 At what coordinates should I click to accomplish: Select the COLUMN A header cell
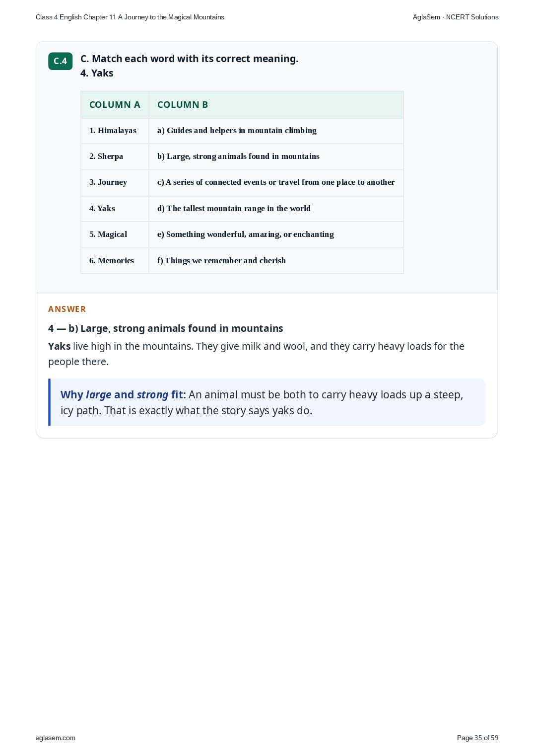tap(115, 105)
